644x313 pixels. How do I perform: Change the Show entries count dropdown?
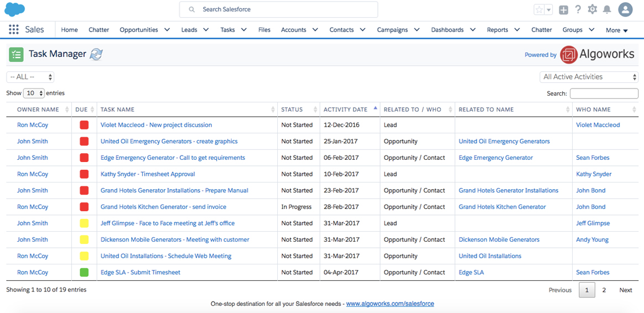click(34, 93)
